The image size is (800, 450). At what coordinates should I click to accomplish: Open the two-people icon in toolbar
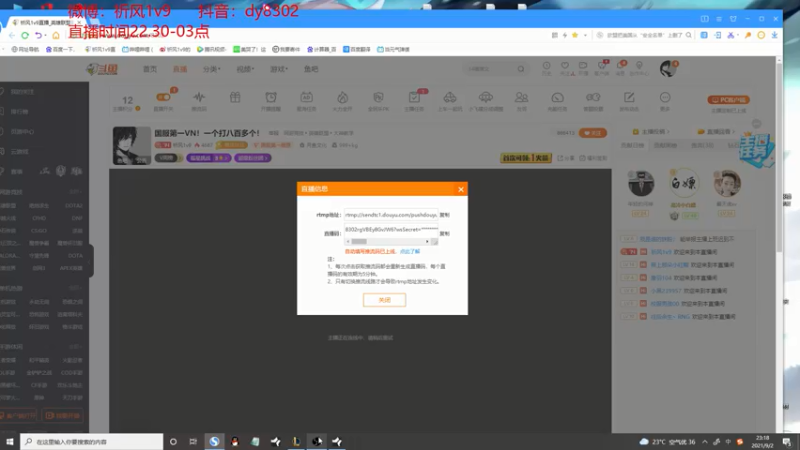[x=521, y=97]
